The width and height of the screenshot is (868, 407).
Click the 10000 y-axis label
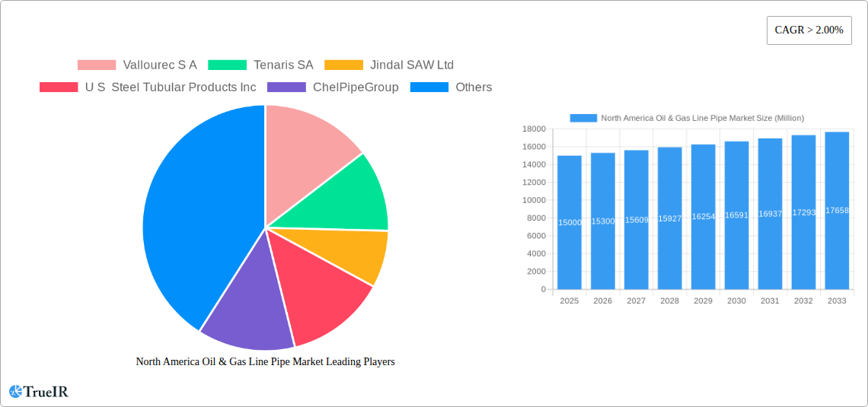pyautogui.click(x=535, y=200)
